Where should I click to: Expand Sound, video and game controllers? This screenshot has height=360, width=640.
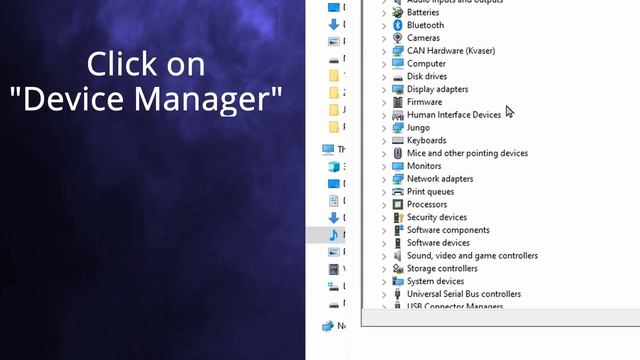[x=384, y=256]
